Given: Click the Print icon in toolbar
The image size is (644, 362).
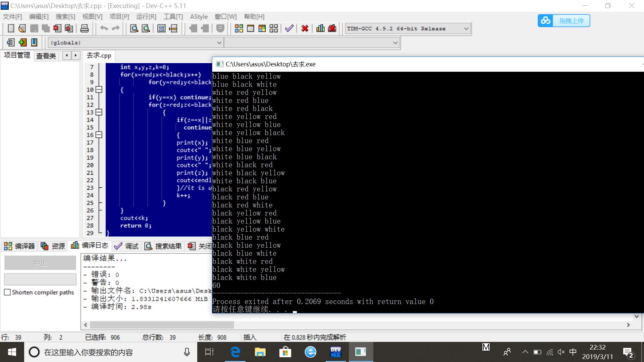Looking at the screenshot, I should pyautogui.click(x=85, y=28).
